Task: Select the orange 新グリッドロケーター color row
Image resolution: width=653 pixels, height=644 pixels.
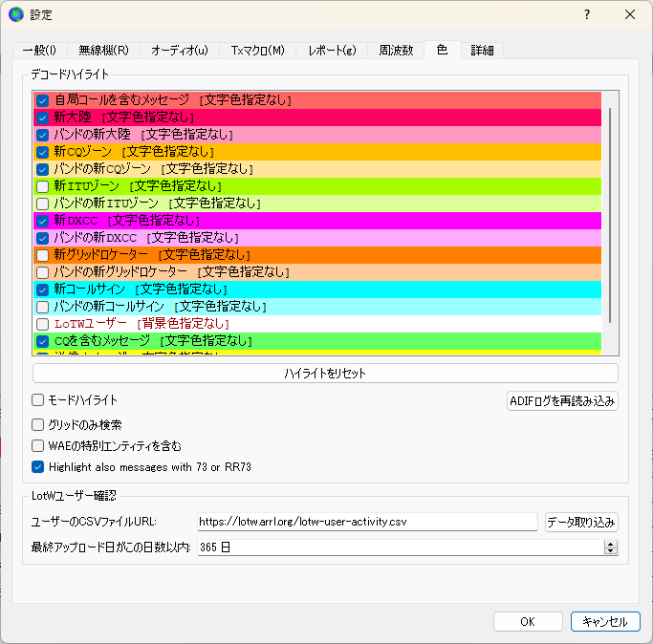Action: click(x=317, y=255)
